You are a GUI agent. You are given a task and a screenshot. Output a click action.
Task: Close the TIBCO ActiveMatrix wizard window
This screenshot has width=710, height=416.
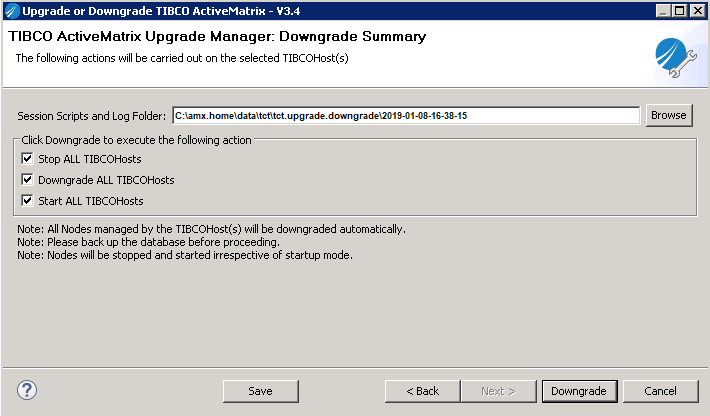(x=697, y=10)
